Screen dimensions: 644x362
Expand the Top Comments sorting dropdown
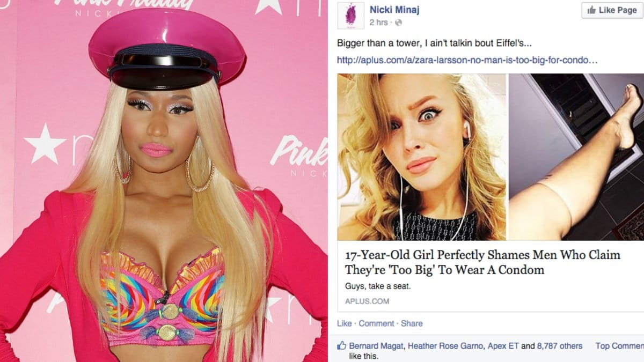[619, 346]
